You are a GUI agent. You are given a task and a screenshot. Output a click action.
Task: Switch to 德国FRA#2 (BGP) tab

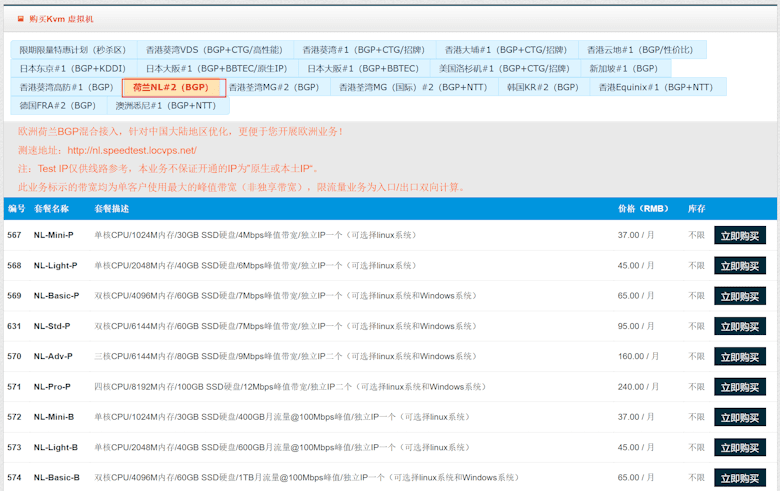[59, 105]
